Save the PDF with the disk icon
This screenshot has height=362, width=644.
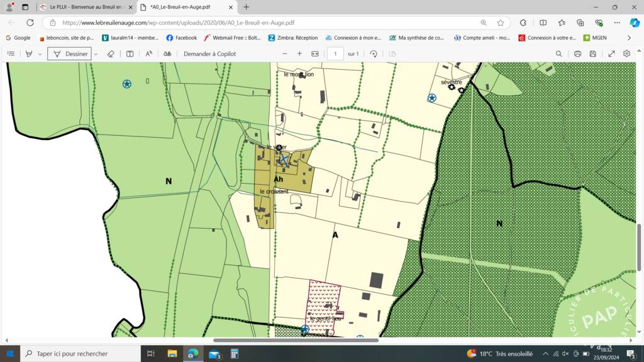pos(592,54)
